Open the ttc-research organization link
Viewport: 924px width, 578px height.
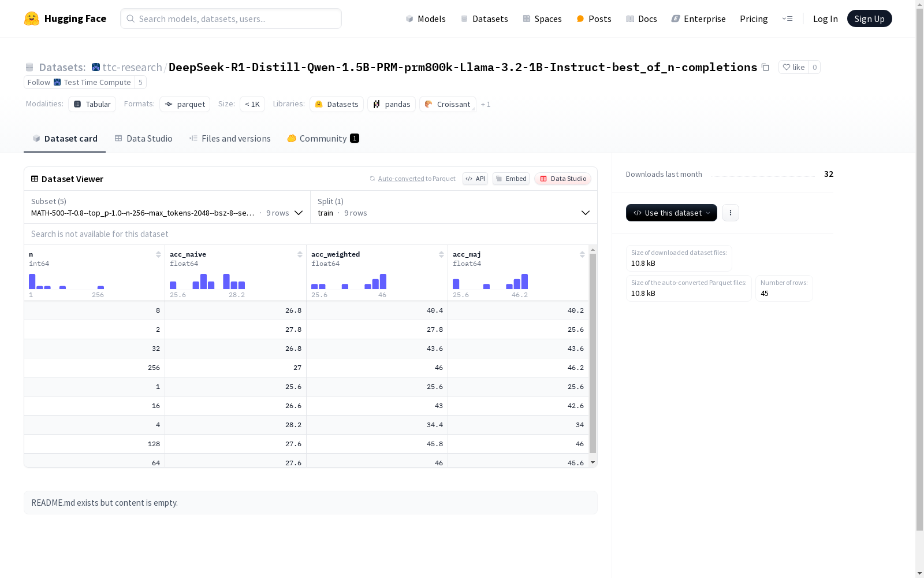132,67
